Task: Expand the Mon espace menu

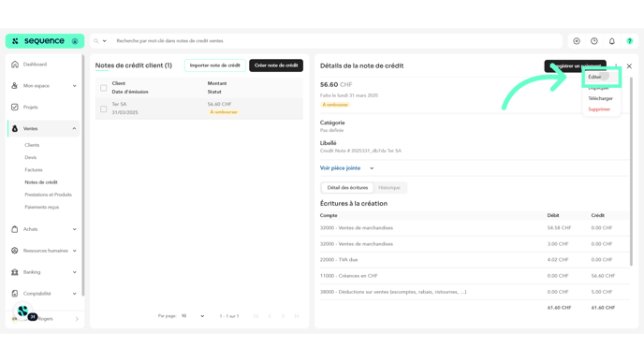Action: tap(74, 86)
